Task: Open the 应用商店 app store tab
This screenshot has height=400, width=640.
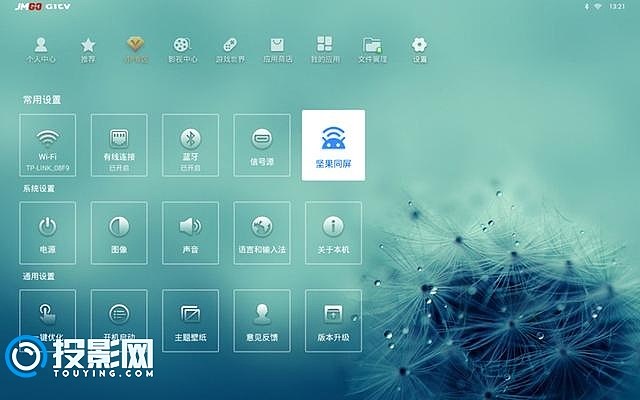Action: 277,50
